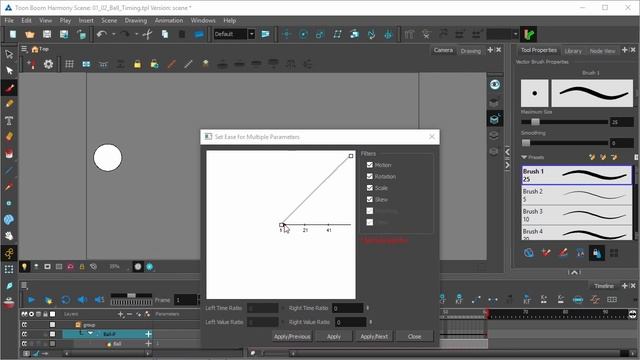The width and height of the screenshot is (640, 360).
Task: Collapse the Presets section triangle
Action: click(524, 157)
